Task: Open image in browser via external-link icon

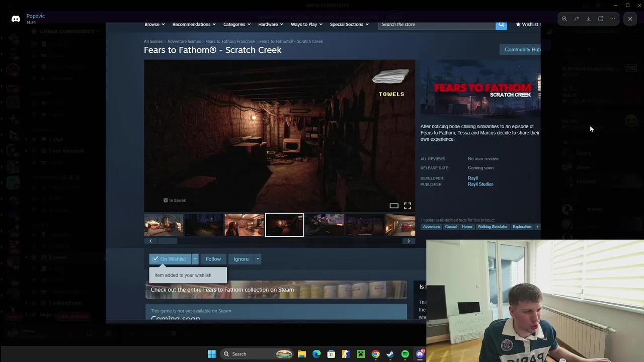Action: 601,19
